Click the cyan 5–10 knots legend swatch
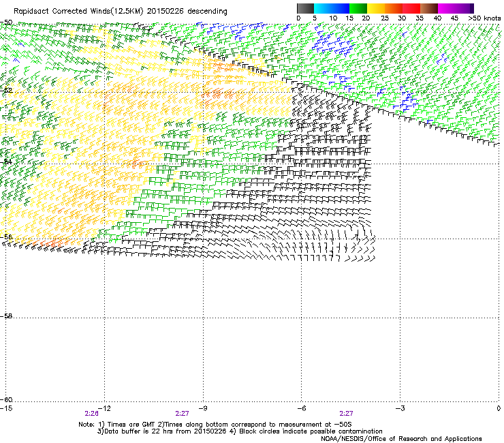Image resolution: width=504 pixels, height=443 pixels. click(323, 8)
